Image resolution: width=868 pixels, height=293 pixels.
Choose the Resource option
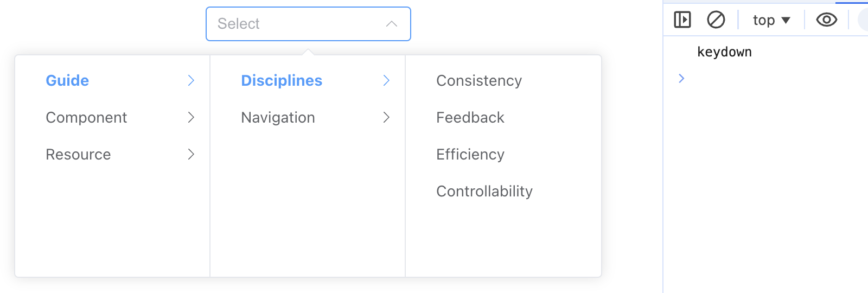(112, 154)
